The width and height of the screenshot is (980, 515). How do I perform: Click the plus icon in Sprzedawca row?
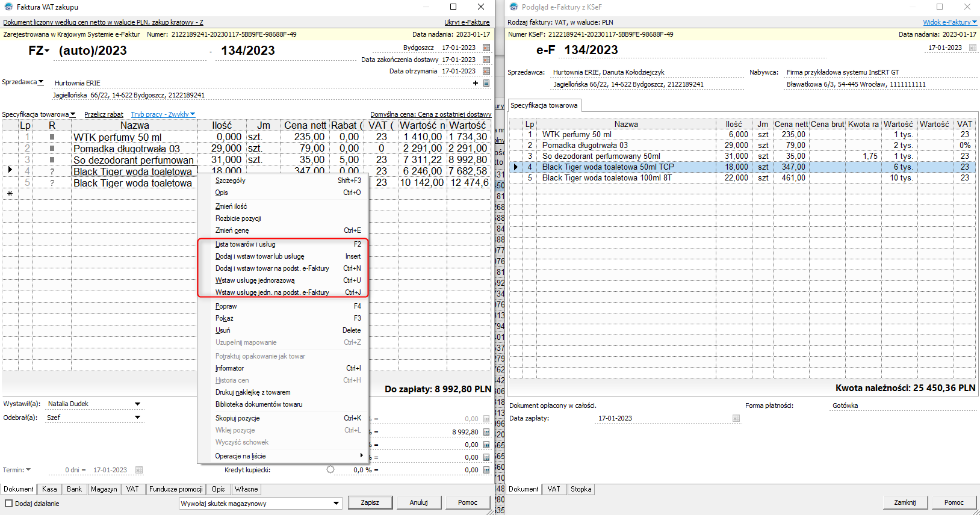pos(476,83)
